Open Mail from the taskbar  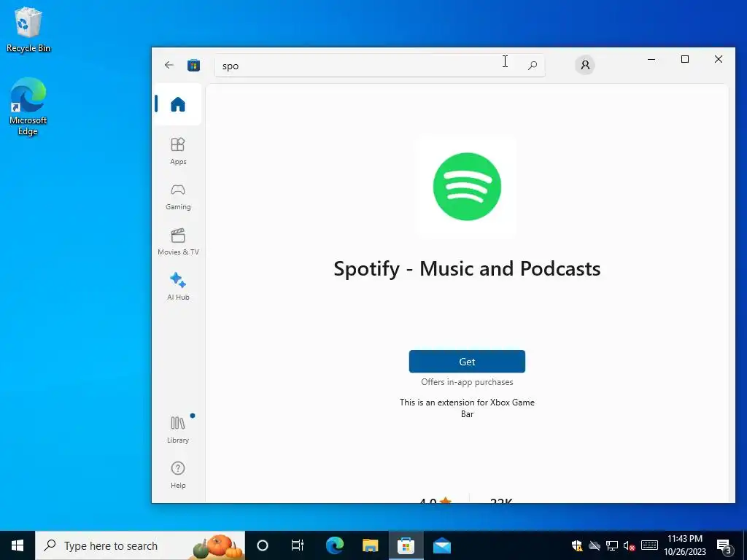coord(441,545)
